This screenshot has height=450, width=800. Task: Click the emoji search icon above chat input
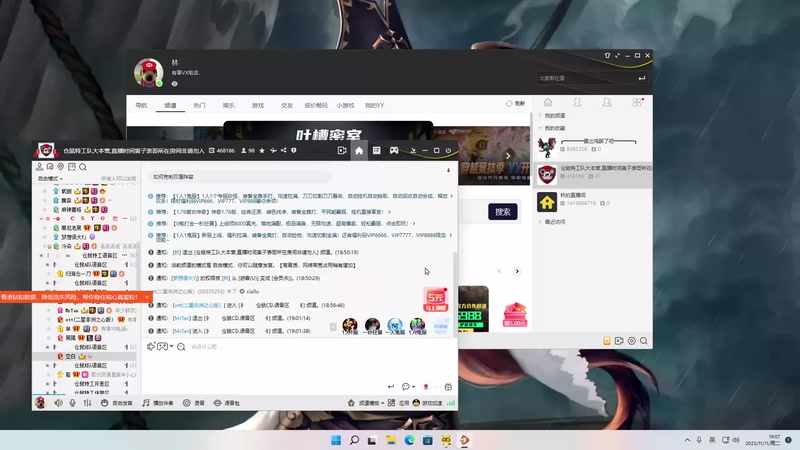[x=181, y=347]
